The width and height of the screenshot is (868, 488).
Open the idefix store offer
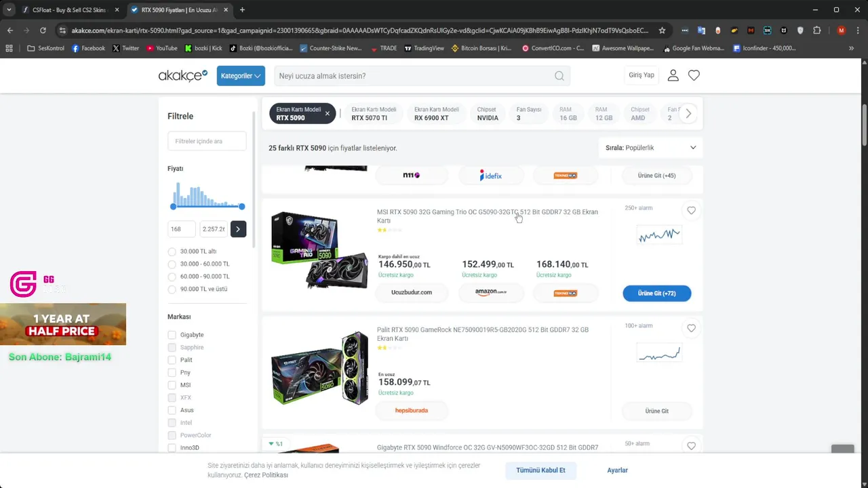[x=491, y=176]
